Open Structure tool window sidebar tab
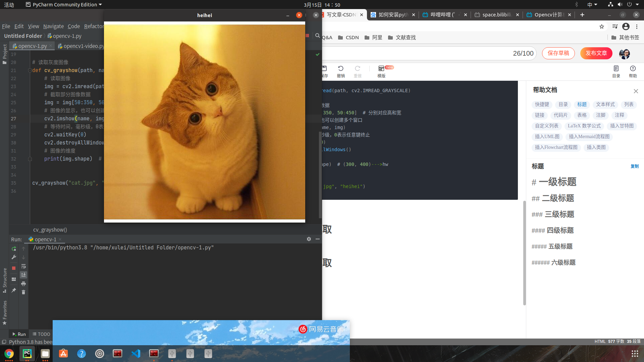This screenshot has height=362, width=644. (x=5, y=280)
